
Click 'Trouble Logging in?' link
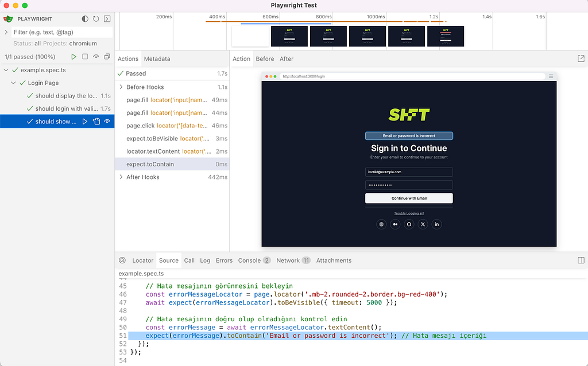tap(409, 213)
